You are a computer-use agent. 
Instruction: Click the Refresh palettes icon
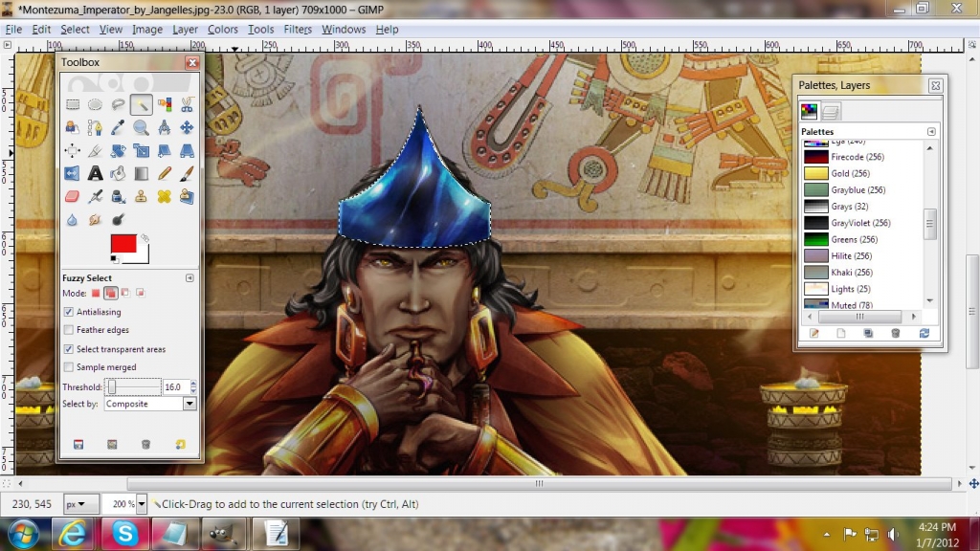tap(924, 333)
